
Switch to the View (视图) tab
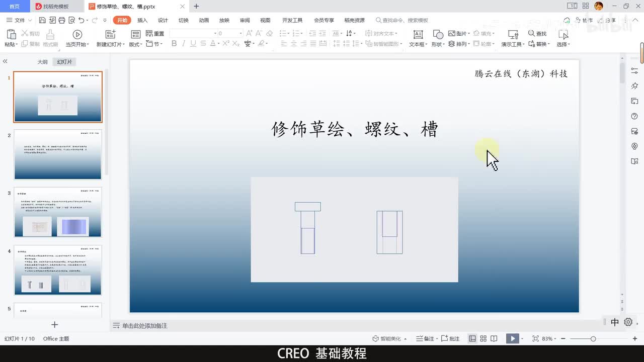[265, 20]
